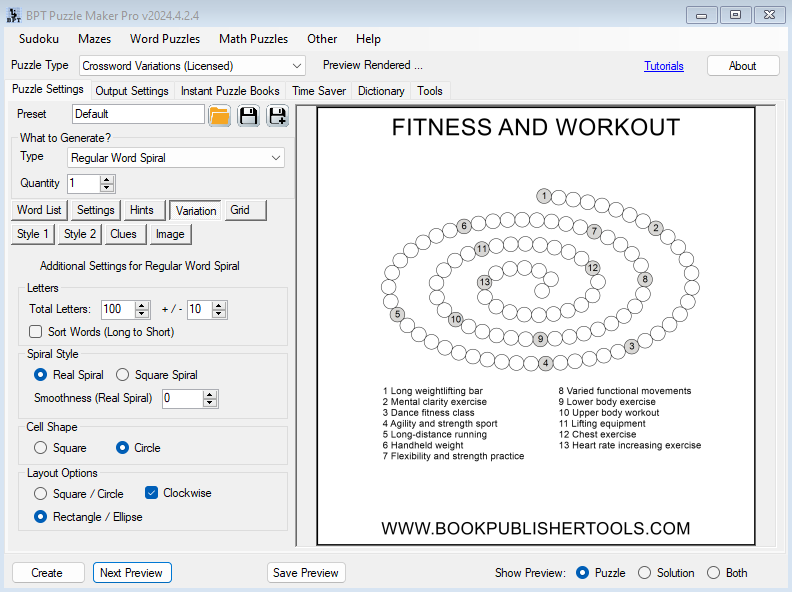The image size is (792, 592).
Task: Choose Square cell shape option
Action: point(41,448)
